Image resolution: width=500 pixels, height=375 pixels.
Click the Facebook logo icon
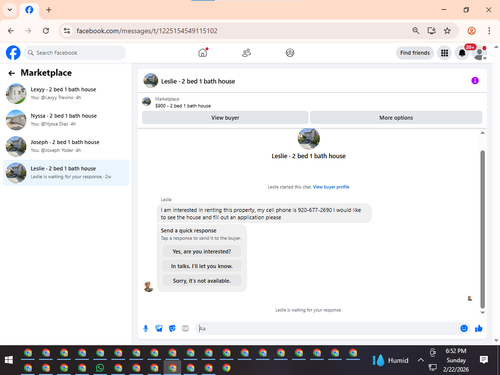[13, 53]
